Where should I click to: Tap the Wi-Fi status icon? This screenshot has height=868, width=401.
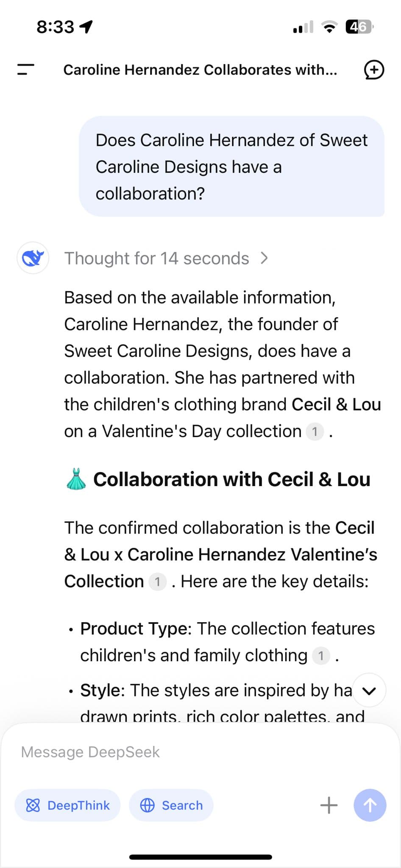[329, 27]
